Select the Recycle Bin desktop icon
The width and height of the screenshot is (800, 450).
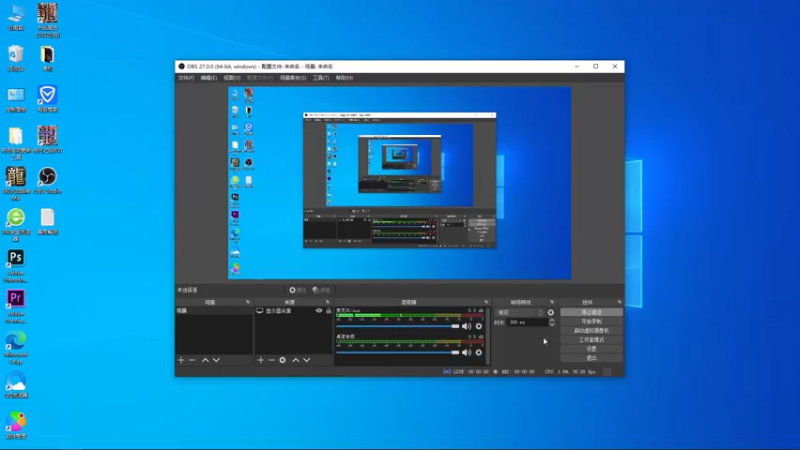click(16, 58)
